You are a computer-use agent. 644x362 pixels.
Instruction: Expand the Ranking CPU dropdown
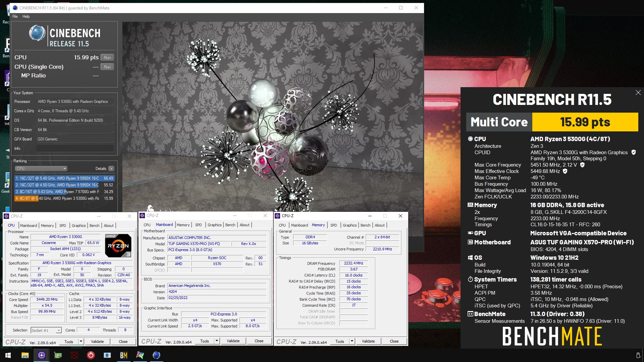(x=41, y=169)
